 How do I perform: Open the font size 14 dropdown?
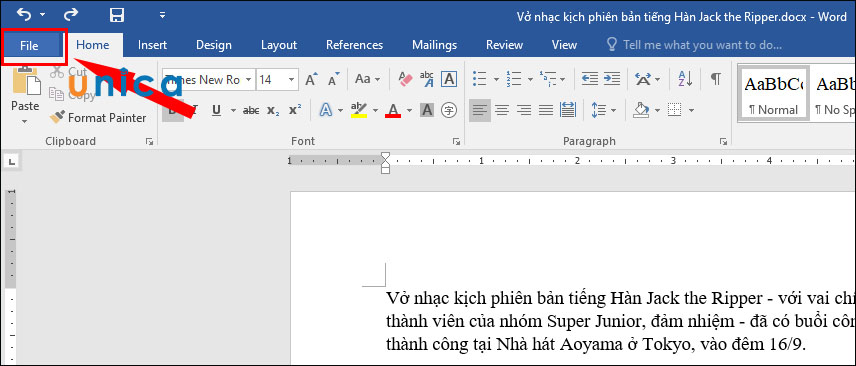292,80
